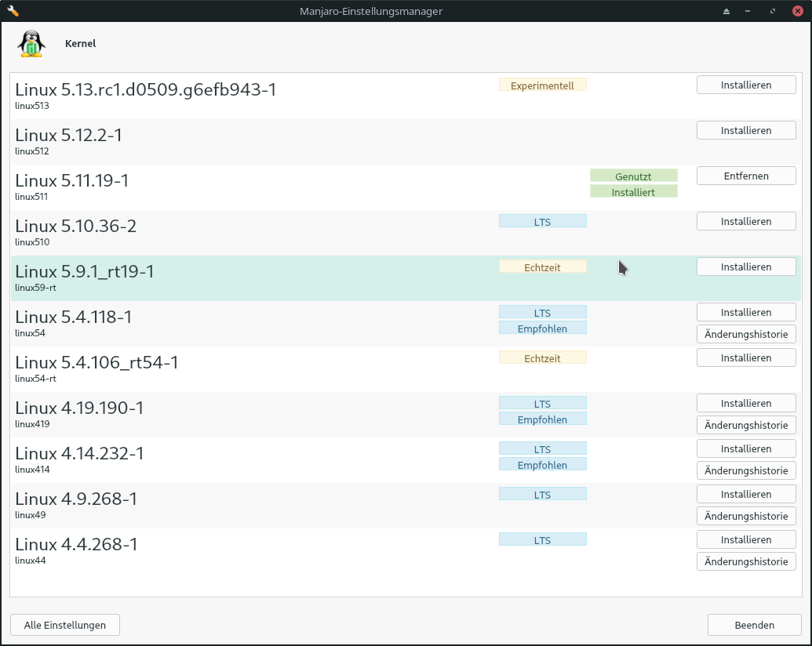Select the Linux 5.12.2-1 row title
Viewport: 812px width, 646px height.
pos(68,135)
